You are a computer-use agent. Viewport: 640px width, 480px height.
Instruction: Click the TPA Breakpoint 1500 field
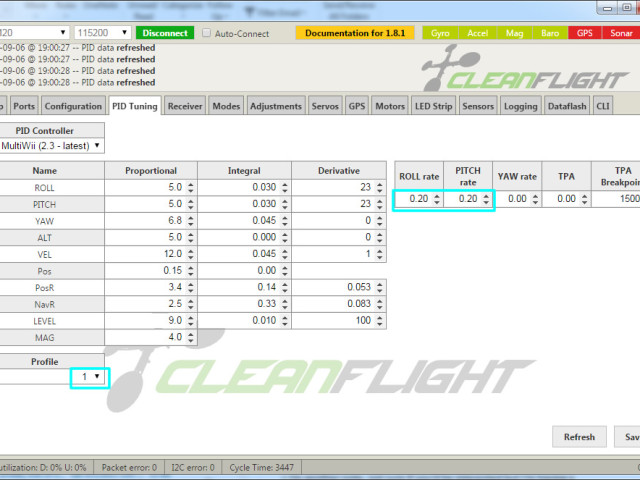616,199
